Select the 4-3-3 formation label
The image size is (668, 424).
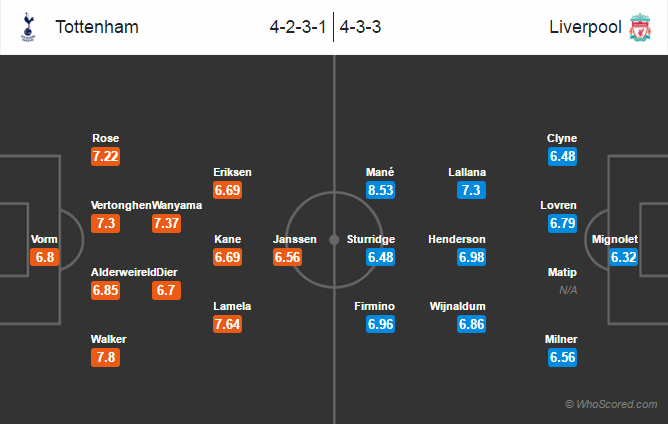[x=360, y=27]
